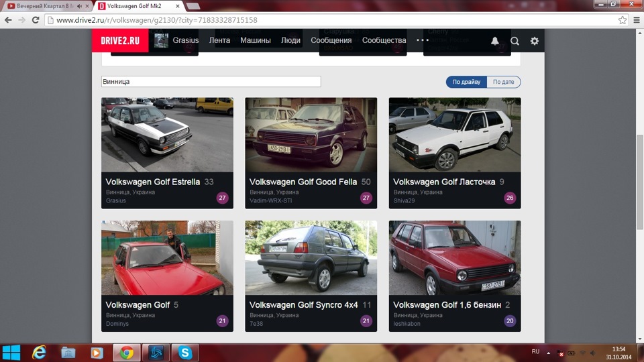This screenshot has width=644, height=362.
Task: Click owner name Vadim-WRX-STI
Action: pyautogui.click(x=270, y=200)
